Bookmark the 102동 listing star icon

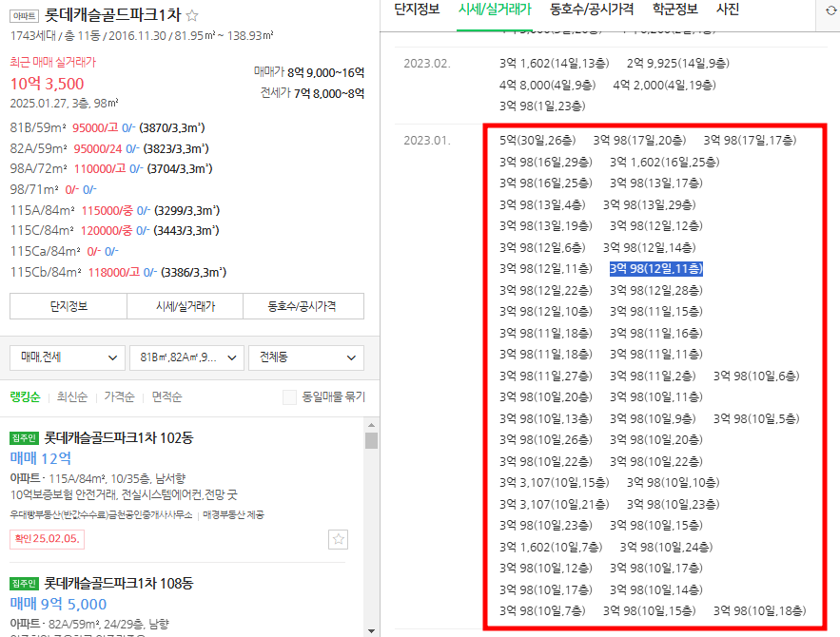click(x=338, y=539)
